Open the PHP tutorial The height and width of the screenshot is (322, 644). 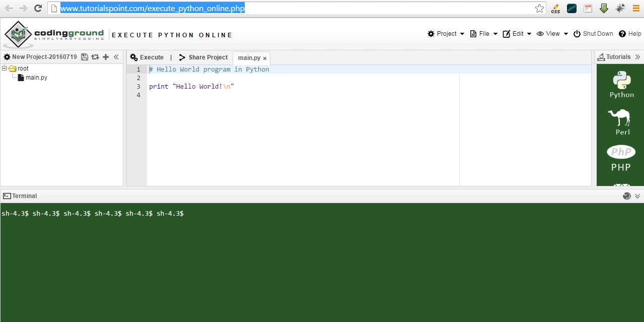[x=621, y=158]
